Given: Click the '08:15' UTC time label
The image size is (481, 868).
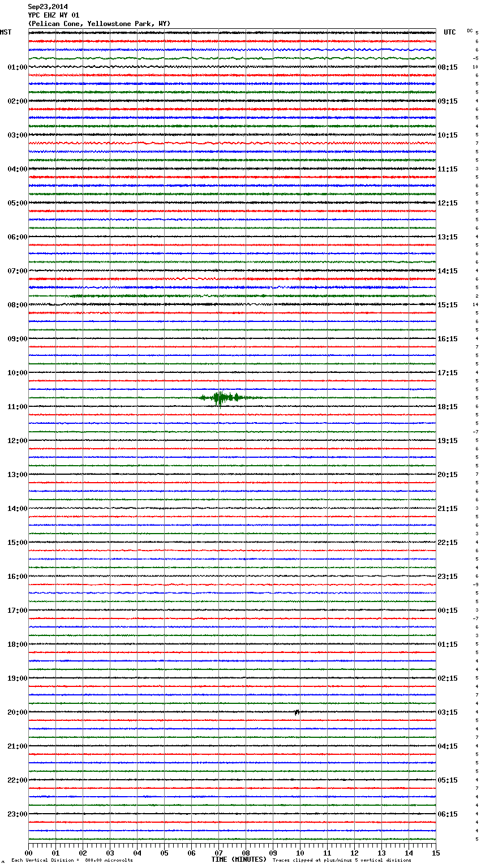Looking at the screenshot, I should click(448, 67).
